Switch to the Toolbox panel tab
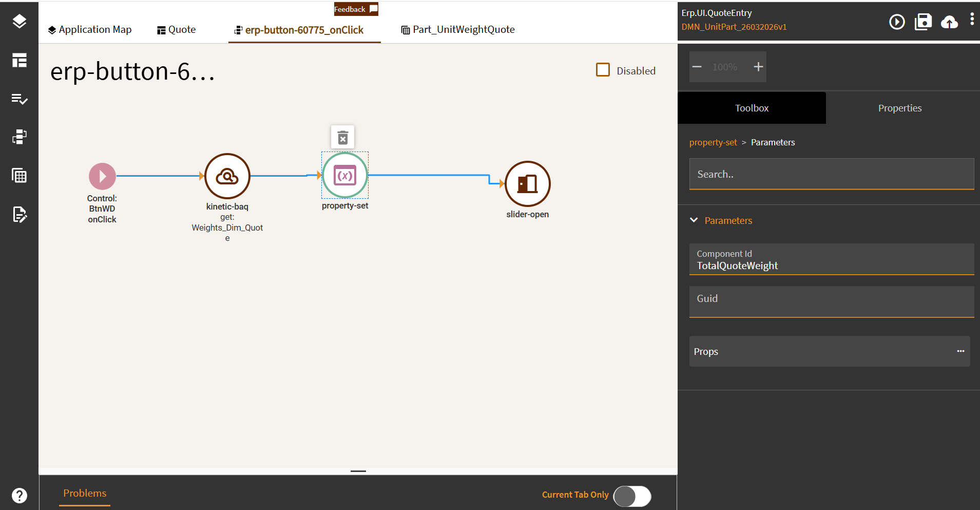This screenshot has width=980, height=510. [752, 108]
